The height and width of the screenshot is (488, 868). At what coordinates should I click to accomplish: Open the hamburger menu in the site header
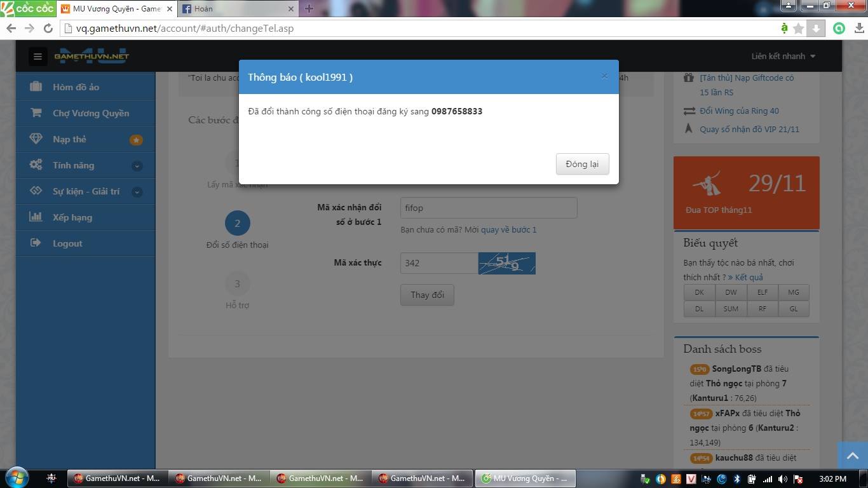(x=37, y=57)
